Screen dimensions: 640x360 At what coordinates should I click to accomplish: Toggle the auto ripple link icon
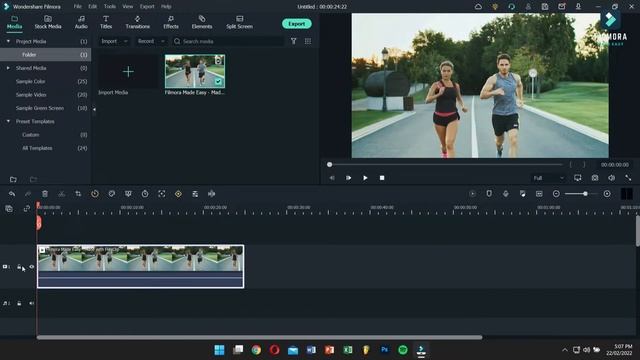tap(27, 209)
